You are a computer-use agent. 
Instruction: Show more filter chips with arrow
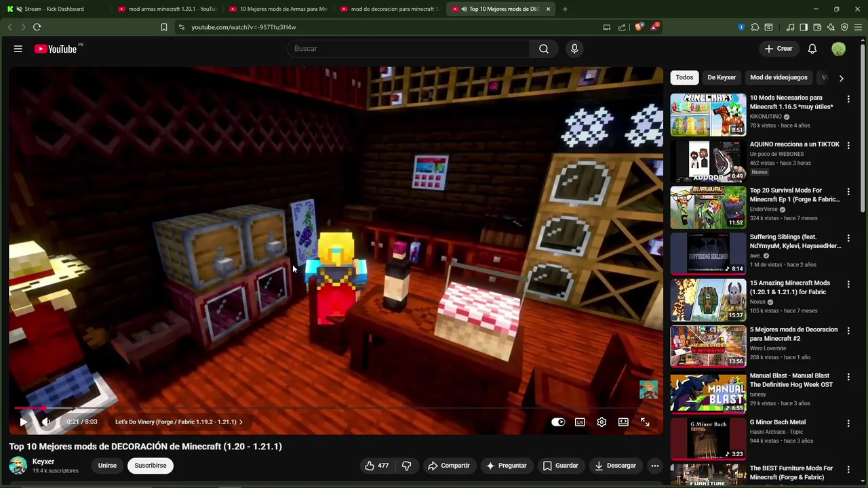click(841, 78)
